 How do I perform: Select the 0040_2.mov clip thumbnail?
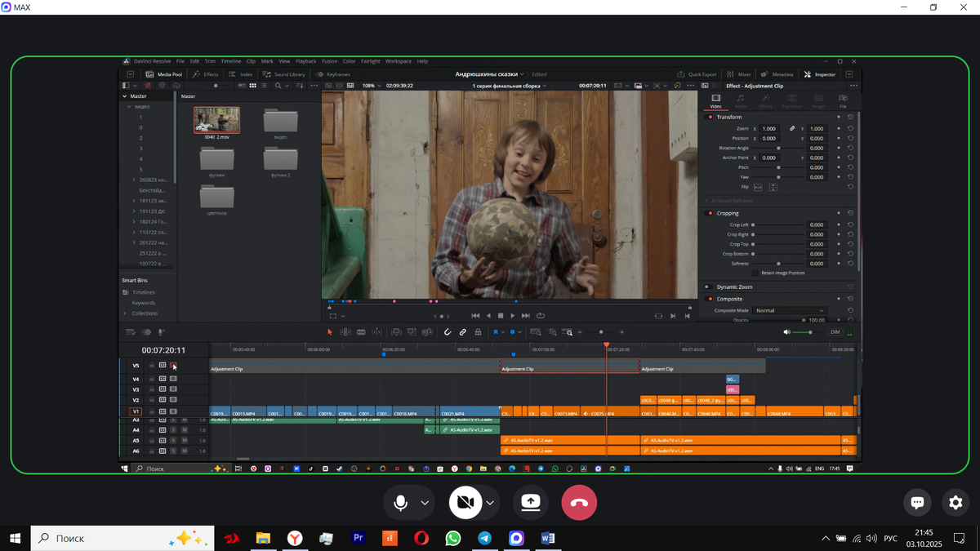click(x=216, y=120)
